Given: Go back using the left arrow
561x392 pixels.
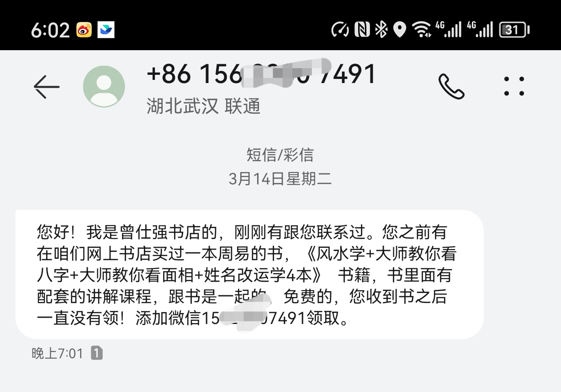Looking at the screenshot, I should pyautogui.click(x=47, y=86).
